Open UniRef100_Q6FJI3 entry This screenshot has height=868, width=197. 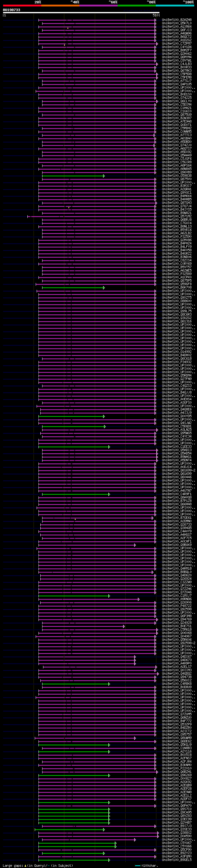176,30
